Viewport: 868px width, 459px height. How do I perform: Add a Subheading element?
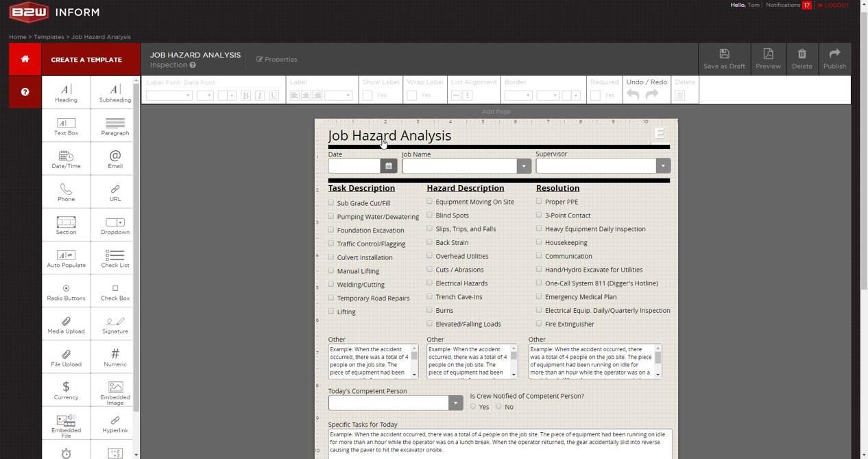point(115,93)
